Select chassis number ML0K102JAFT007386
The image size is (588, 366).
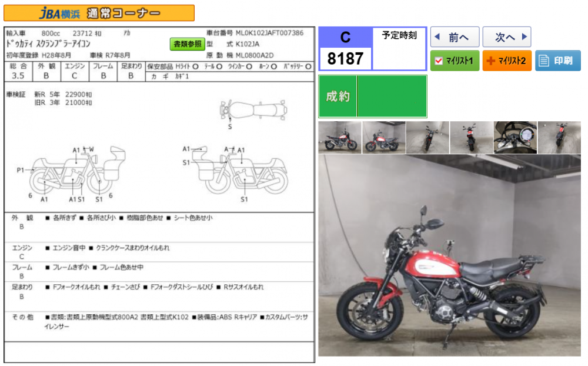[x=269, y=33]
